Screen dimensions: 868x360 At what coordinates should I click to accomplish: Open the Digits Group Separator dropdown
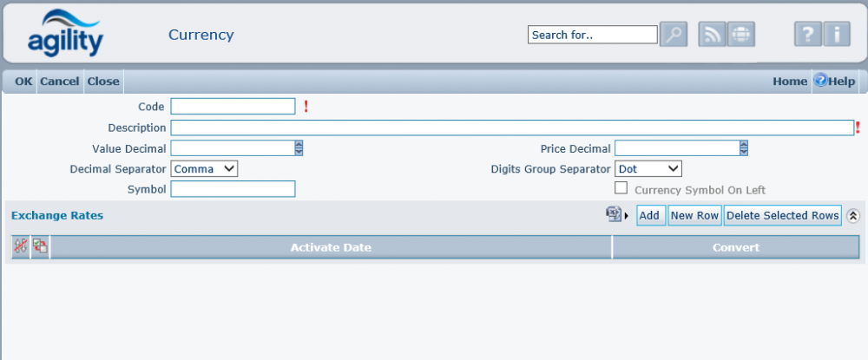coord(648,168)
